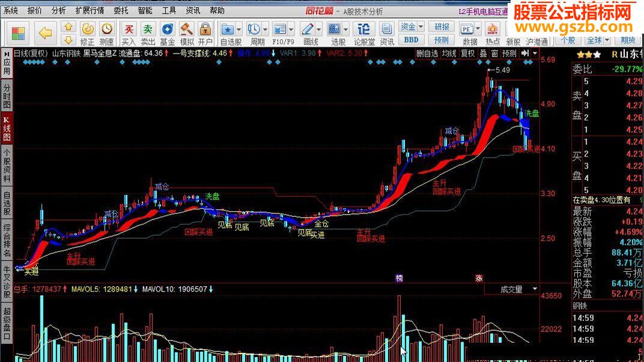The width and height of the screenshot is (644, 362).
Task: Open the 委托 menu
Action: [121, 10]
